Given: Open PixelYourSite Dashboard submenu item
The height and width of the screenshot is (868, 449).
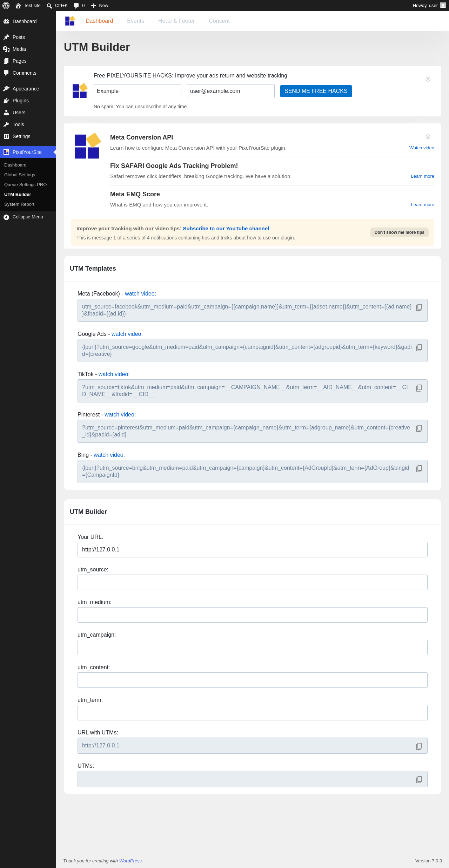Looking at the screenshot, I should click(28, 165).
